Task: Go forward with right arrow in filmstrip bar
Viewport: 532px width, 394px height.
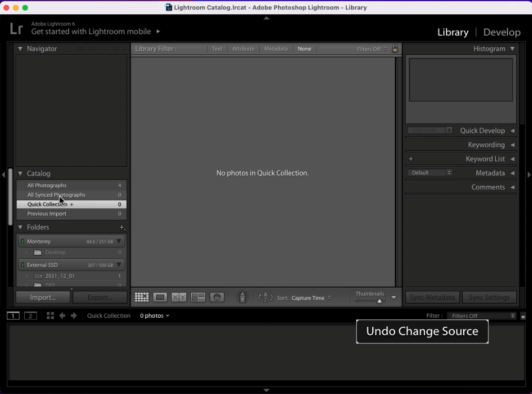Action: 74,316
